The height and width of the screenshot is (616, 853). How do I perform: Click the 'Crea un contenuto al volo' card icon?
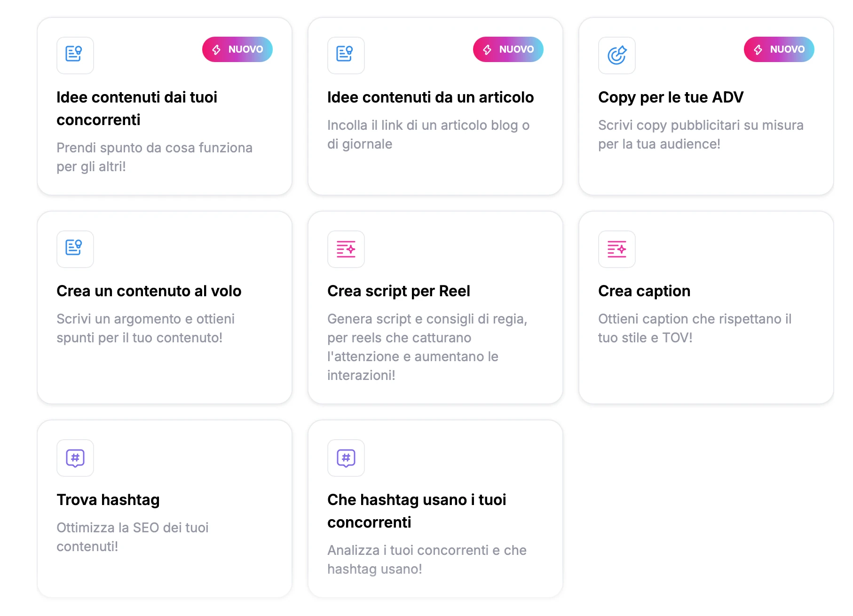coord(75,249)
